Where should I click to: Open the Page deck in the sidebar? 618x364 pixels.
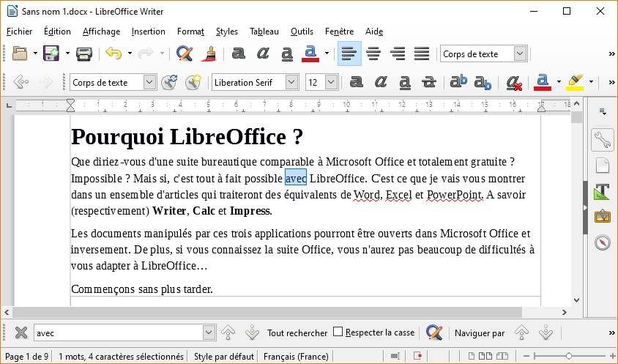click(602, 166)
